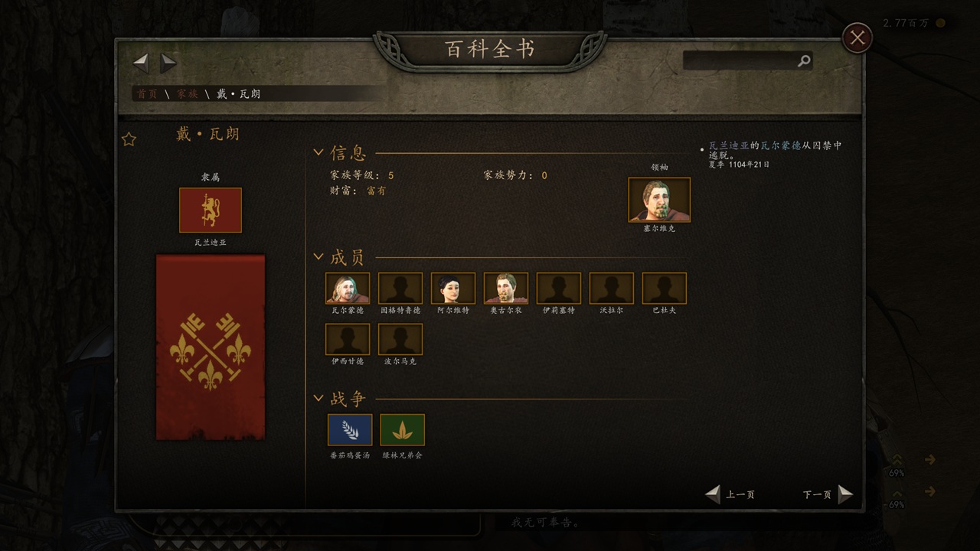The width and height of the screenshot is (980, 551).
Task: Open the unknown member 波尔马克
Action: tap(400, 340)
